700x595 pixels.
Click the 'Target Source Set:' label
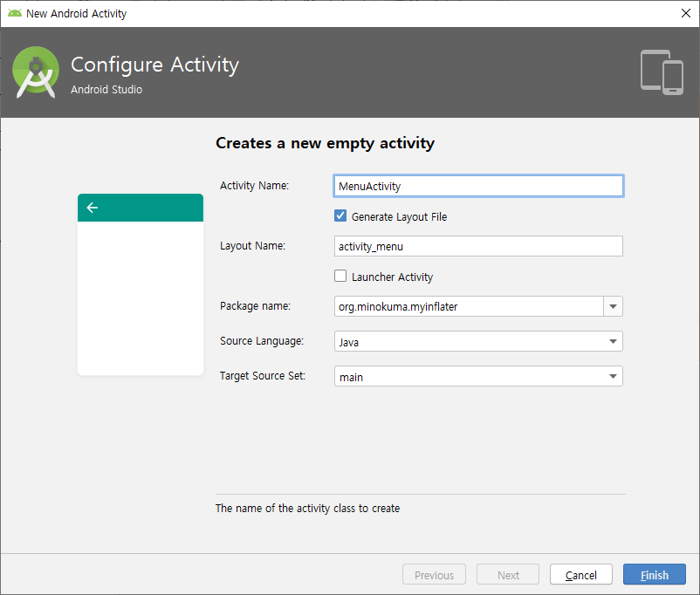(x=263, y=376)
